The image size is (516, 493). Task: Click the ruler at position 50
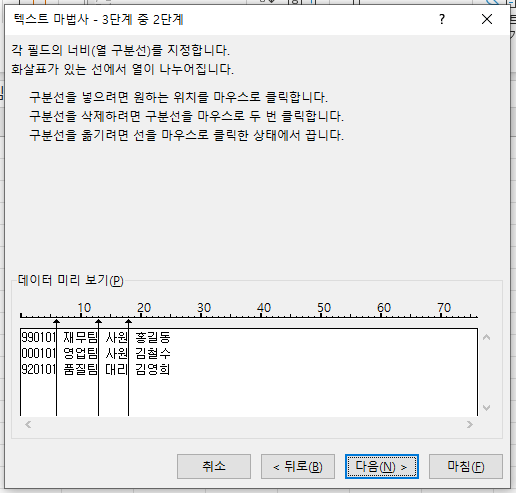pyautogui.click(x=324, y=308)
